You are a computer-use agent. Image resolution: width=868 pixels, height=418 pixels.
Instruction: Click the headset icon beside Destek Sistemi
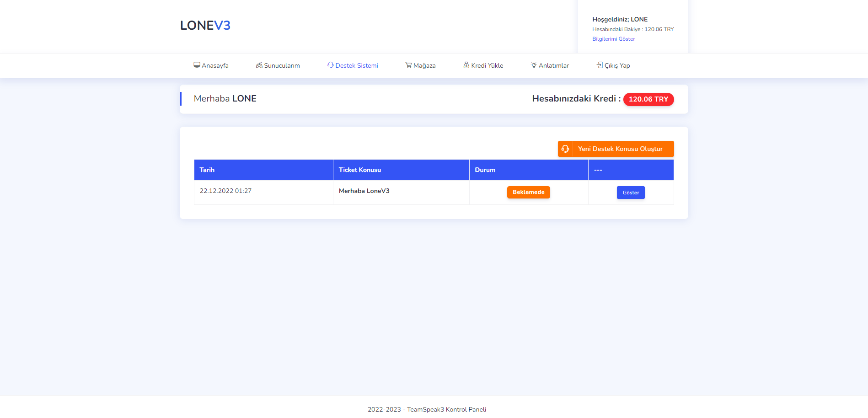pyautogui.click(x=331, y=65)
